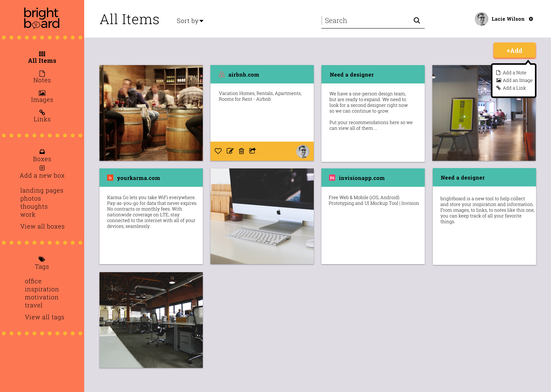Click the note icon beside Add a Note

point(498,73)
